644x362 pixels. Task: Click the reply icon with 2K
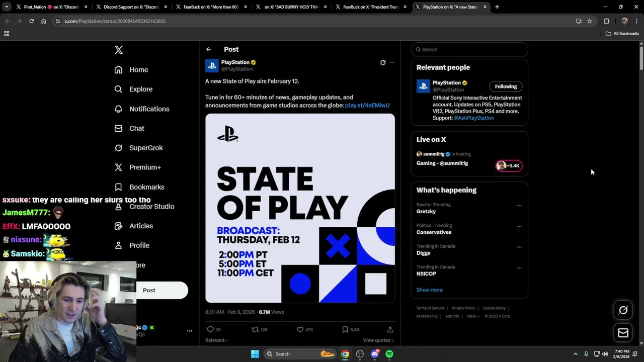pyautogui.click(x=210, y=329)
